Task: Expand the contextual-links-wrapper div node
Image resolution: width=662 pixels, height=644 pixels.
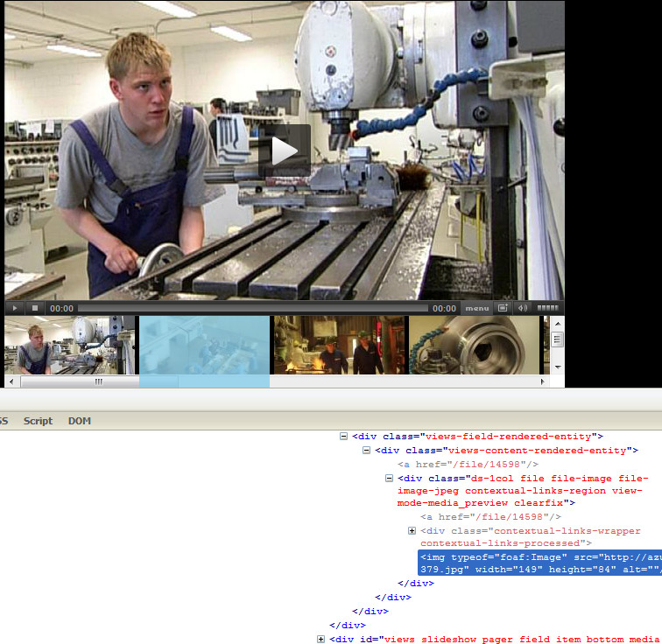Action: 412,530
